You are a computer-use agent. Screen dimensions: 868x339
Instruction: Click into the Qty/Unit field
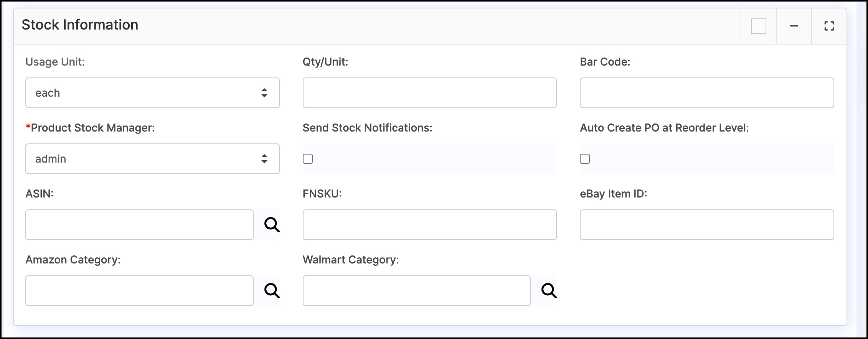(x=429, y=93)
